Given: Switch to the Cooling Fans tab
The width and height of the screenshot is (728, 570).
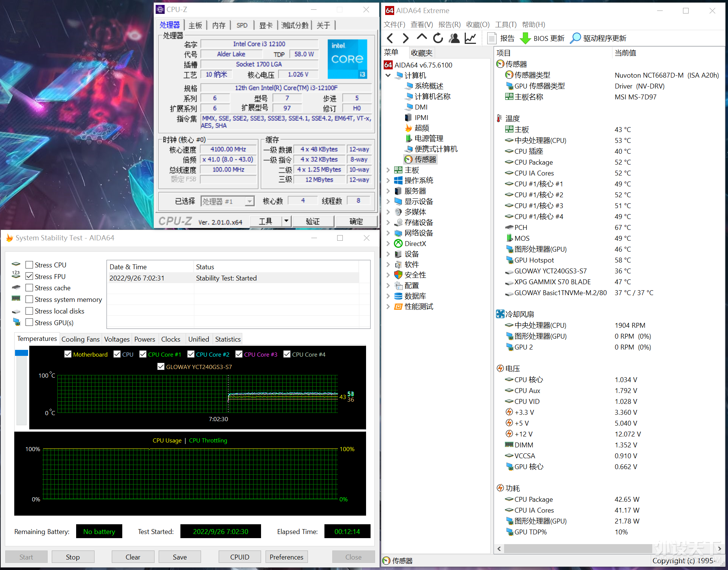Looking at the screenshot, I should (x=80, y=339).
